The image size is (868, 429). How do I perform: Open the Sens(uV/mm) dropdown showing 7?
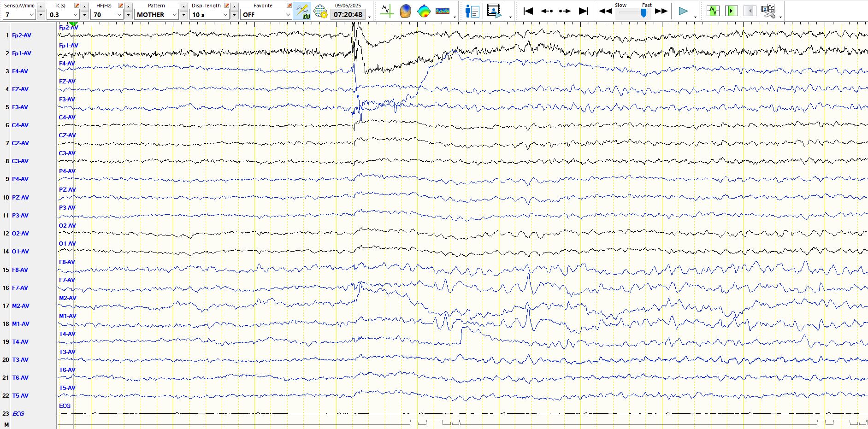(19, 15)
